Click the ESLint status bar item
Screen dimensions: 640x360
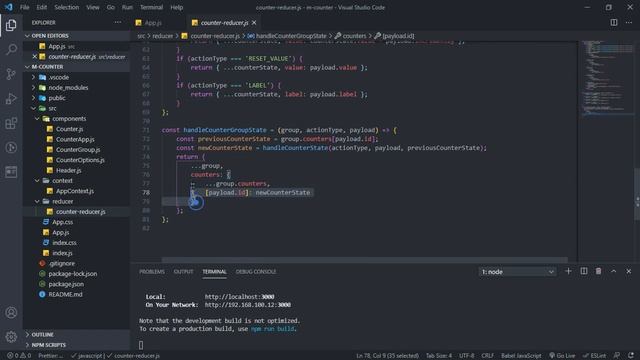pyautogui.click(x=594, y=356)
